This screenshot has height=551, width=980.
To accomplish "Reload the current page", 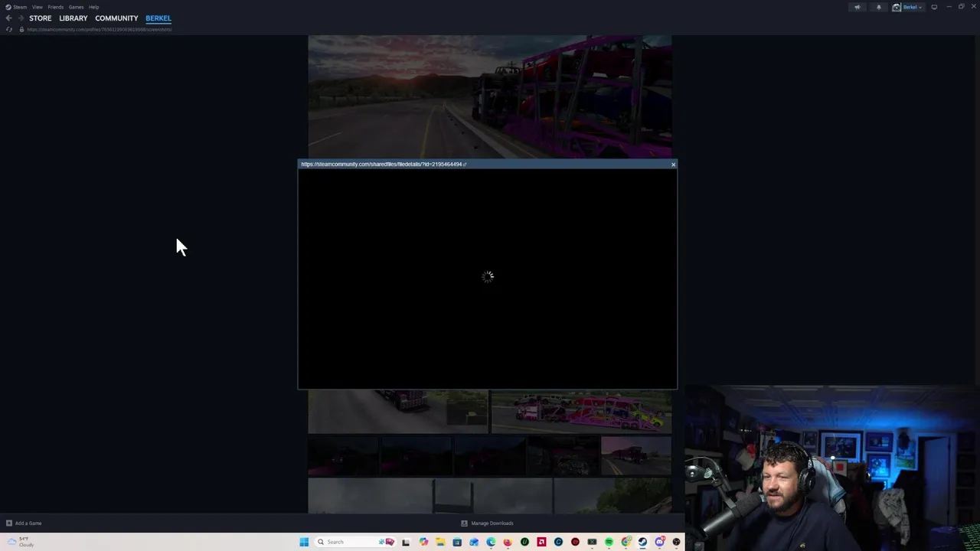I will pyautogui.click(x=9, y=29).
